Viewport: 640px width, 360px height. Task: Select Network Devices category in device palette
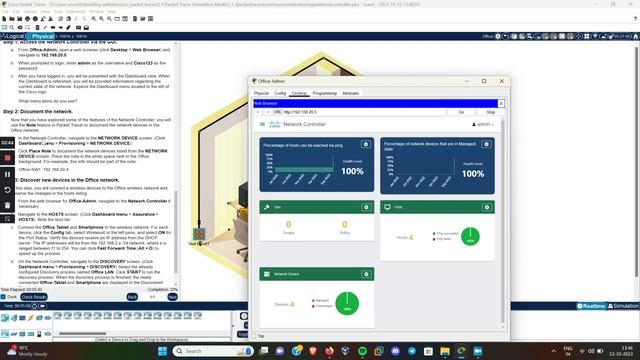(5, 318)
